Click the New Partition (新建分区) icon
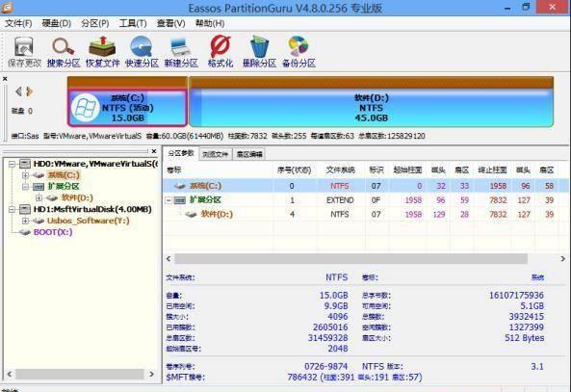571x392 pixels. coord(181,52)
